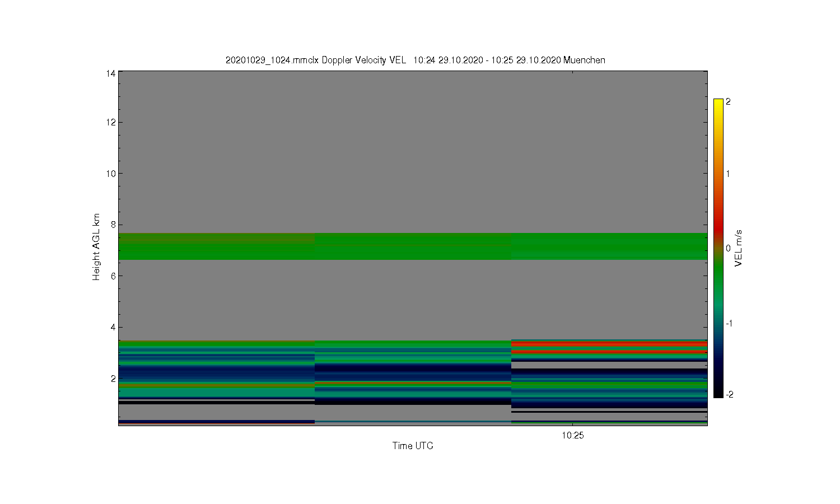Click the red velocity stripe above 3 km
The width and height of the screenshot is (840, 504).
tap(609, 344)
